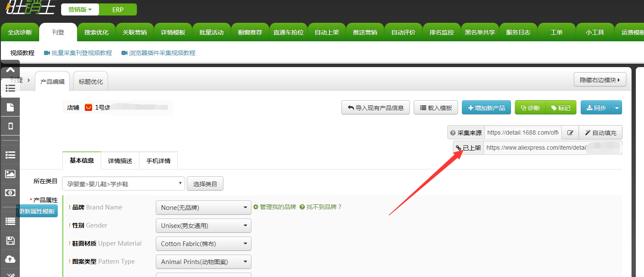Screen dimensions: 644x277
Task: Open the 推送营销 tab
Action: point(365,32)
